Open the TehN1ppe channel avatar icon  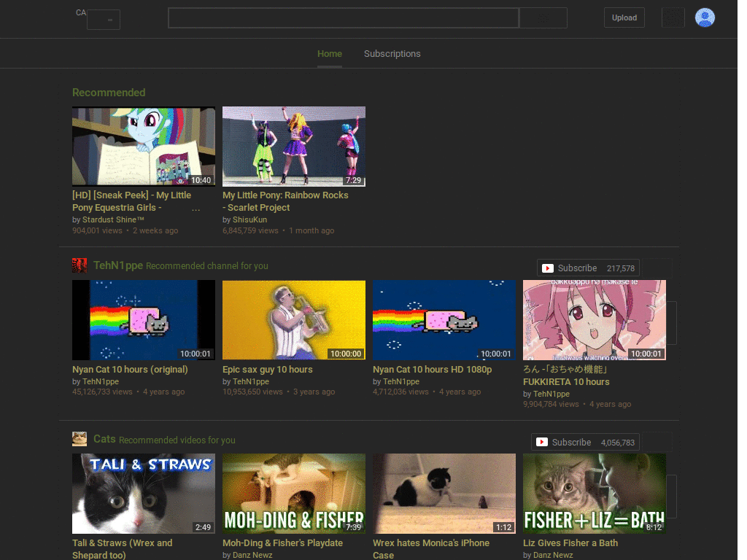click(80, 265)
